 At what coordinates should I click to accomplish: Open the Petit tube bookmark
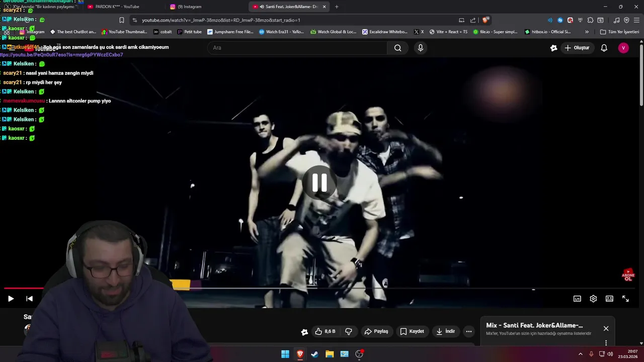(189, 32)
